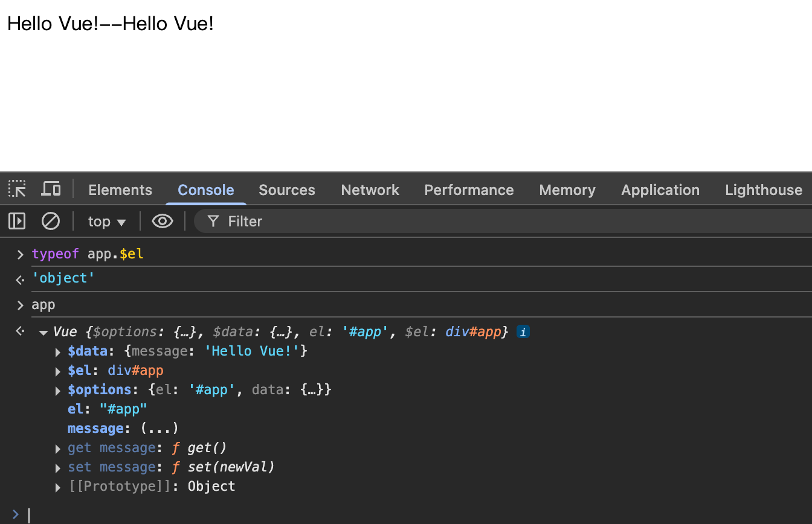The image size is (812, 524).
Task: Expand the get message getter
Action: coord(58,449)
